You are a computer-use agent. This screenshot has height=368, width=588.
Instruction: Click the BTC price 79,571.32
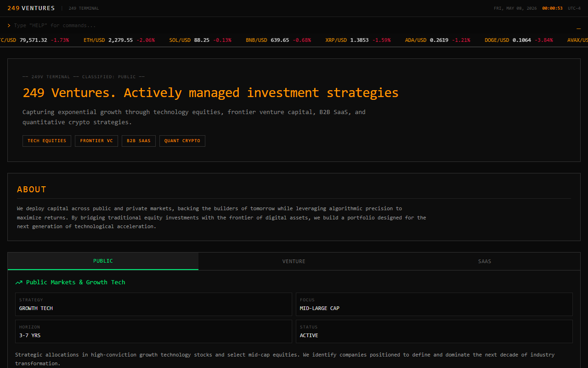(33, 40)
